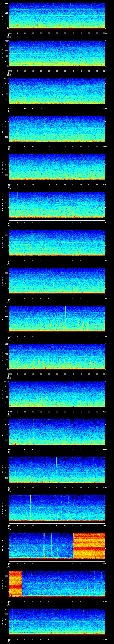Open the spectrogram panel starting at 7:35:00
This screenshot has width=114, height=644.
click(57, 243)
